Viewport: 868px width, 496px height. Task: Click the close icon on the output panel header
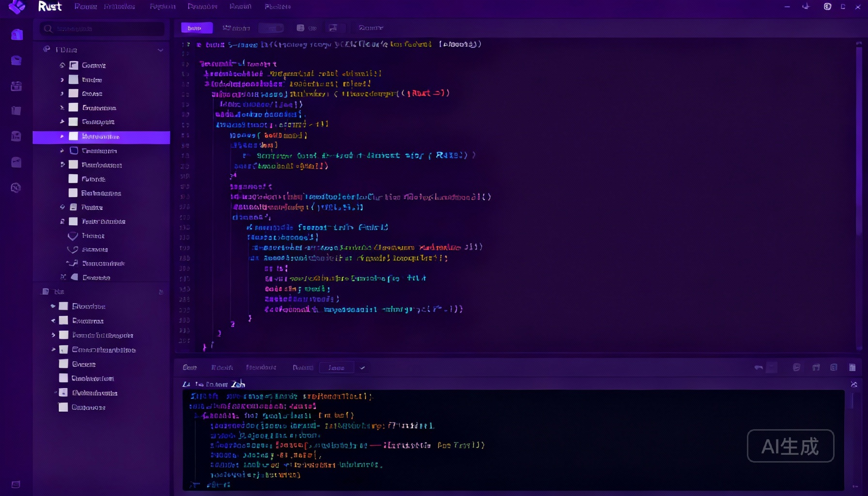(x=854, y=384)
